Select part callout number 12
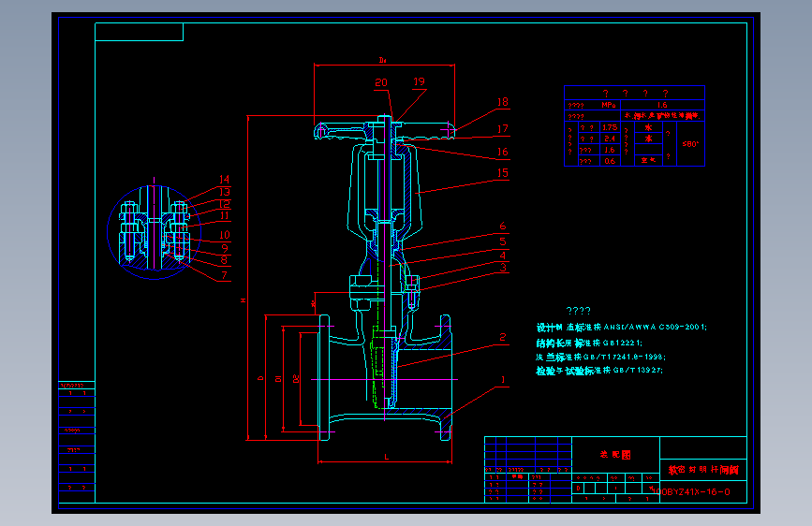Screen dimensions: 812x526 point(224,204)
